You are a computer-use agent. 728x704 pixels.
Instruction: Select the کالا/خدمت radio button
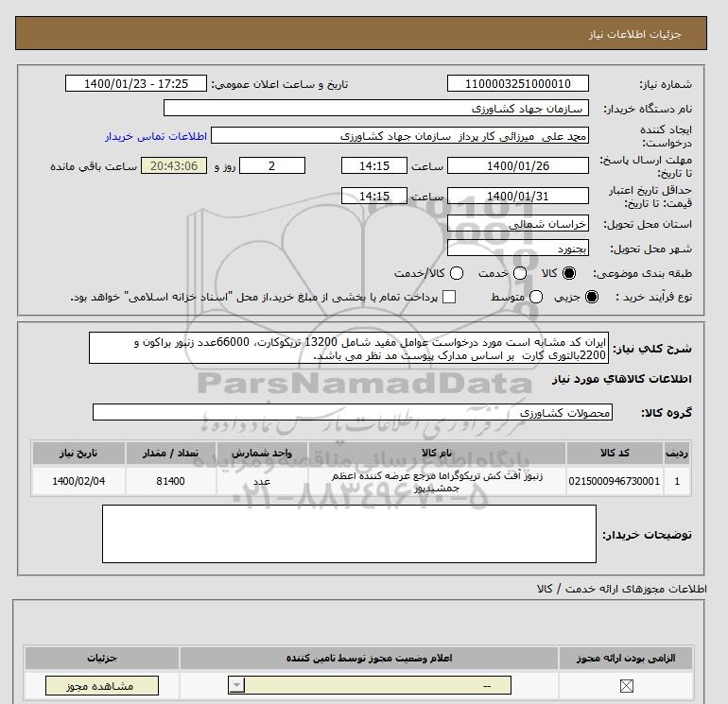pos(457,273)
